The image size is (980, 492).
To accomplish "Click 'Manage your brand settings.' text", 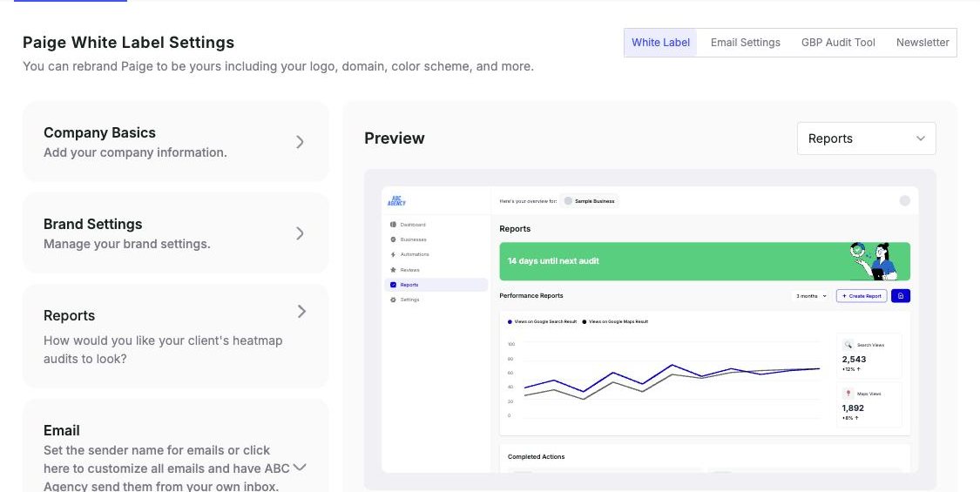I will point(127,244).
